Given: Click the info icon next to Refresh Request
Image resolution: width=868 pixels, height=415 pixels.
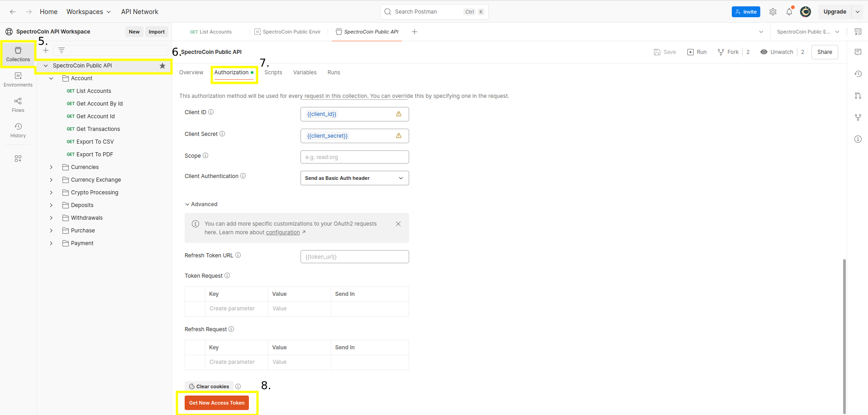Looking at the screenshot, I should (231, 329).
